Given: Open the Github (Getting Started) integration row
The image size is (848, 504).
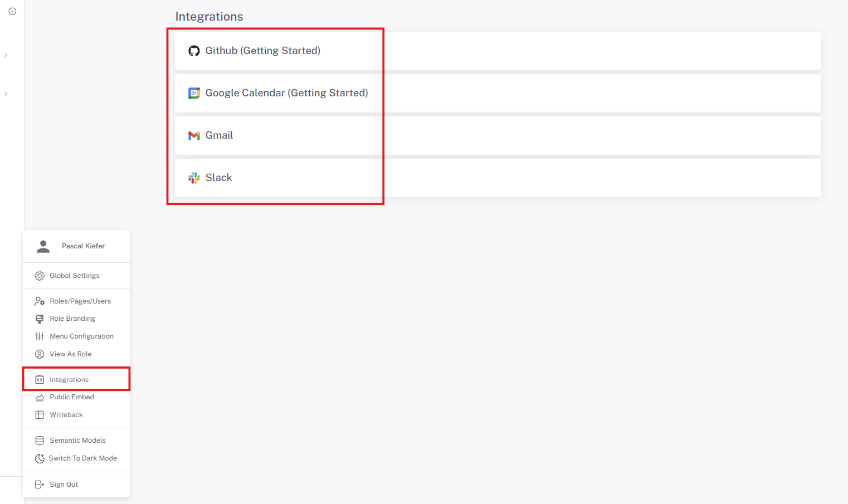Looking at the screenshot, I should click(x=263, y=50).
